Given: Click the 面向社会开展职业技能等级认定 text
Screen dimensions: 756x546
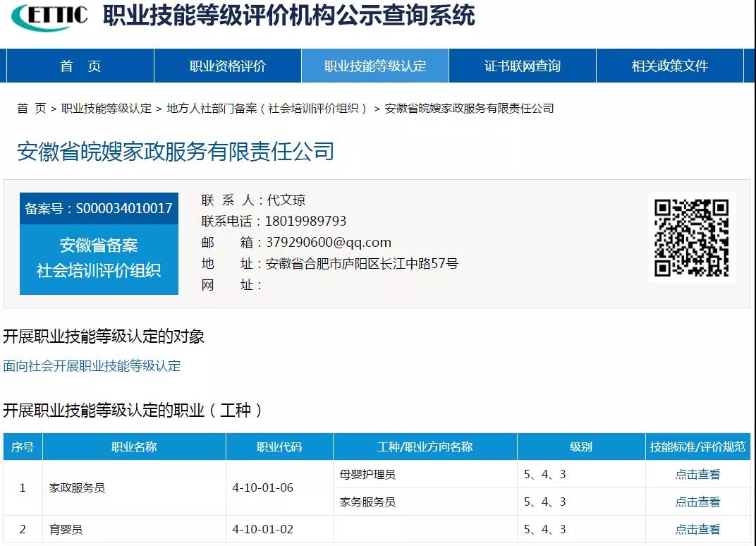Looking at the screenshot, I should pos(92,366).
